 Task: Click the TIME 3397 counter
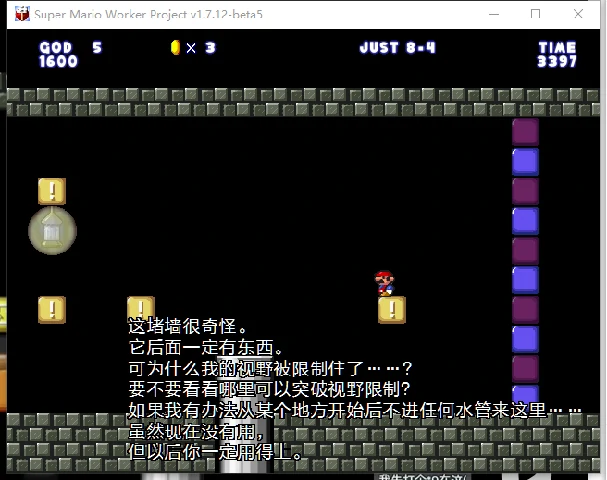557,55
